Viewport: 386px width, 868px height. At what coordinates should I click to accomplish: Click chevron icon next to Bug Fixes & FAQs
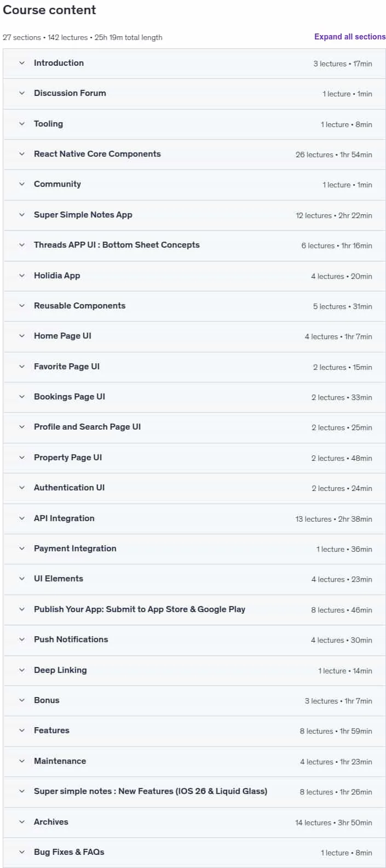[22, 852]
